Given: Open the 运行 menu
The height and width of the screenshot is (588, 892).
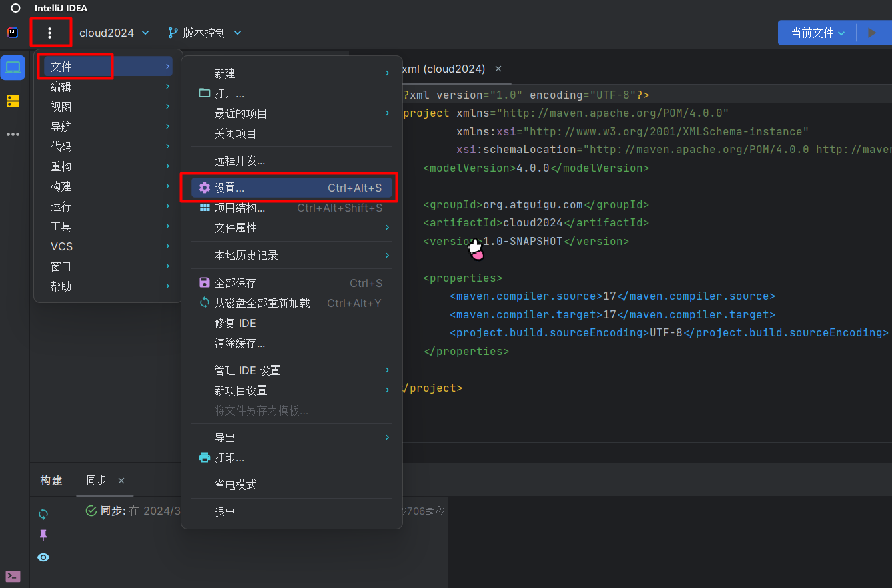Looking at the screenshot, I should click(x=108, y=206).
